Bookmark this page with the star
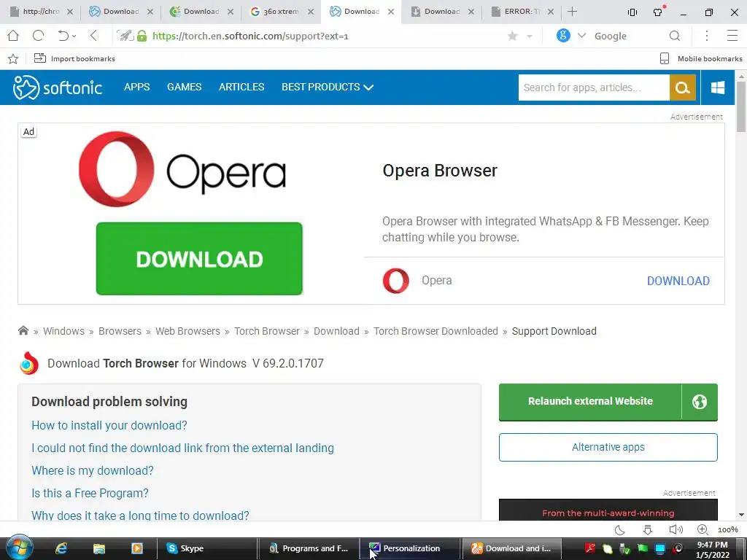This screenshot has width=747, height=560. coord(513,36)
